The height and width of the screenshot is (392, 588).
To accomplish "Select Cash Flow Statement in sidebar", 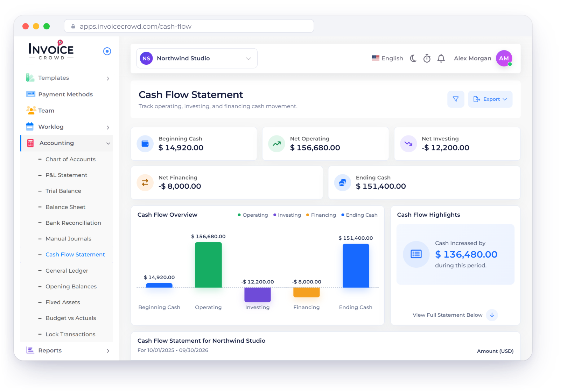I will click(x=75, y=254).
